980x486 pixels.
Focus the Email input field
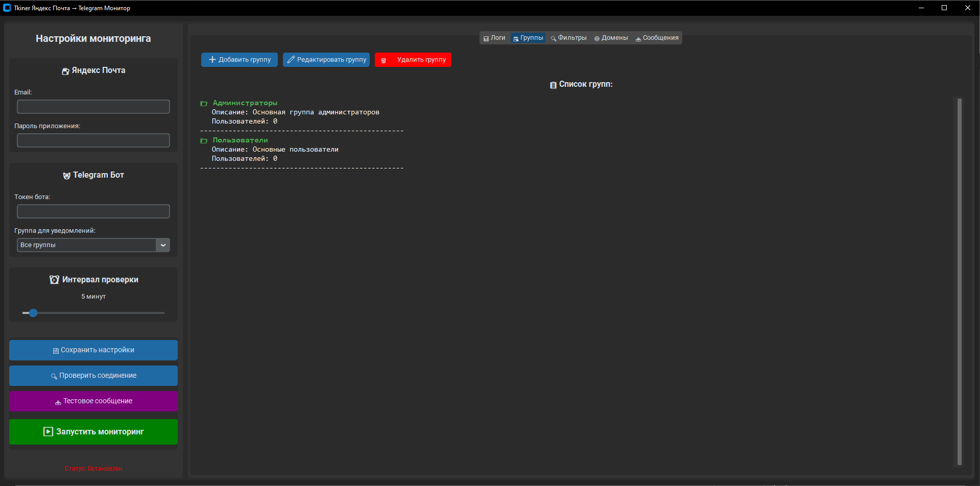93,107
